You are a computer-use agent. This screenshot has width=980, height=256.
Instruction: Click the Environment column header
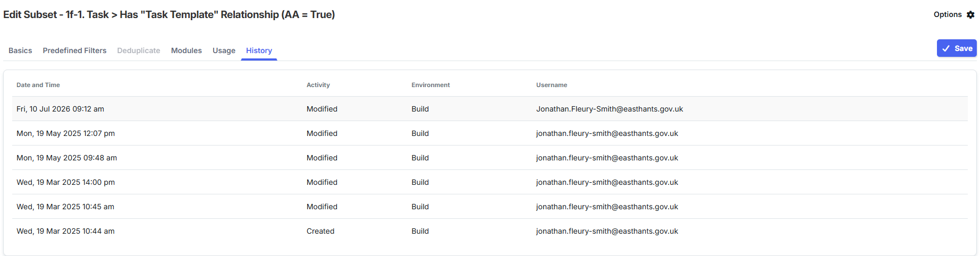[x=430, y=85]
